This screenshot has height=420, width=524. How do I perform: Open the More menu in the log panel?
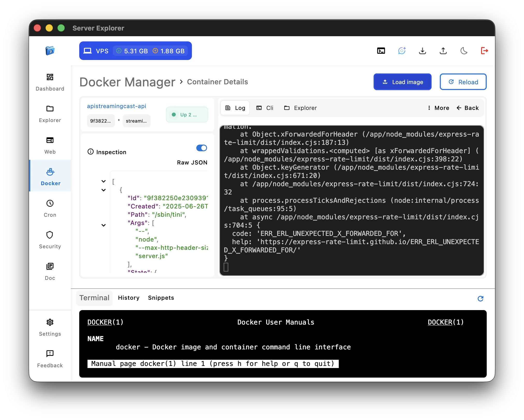click(438, 108)
